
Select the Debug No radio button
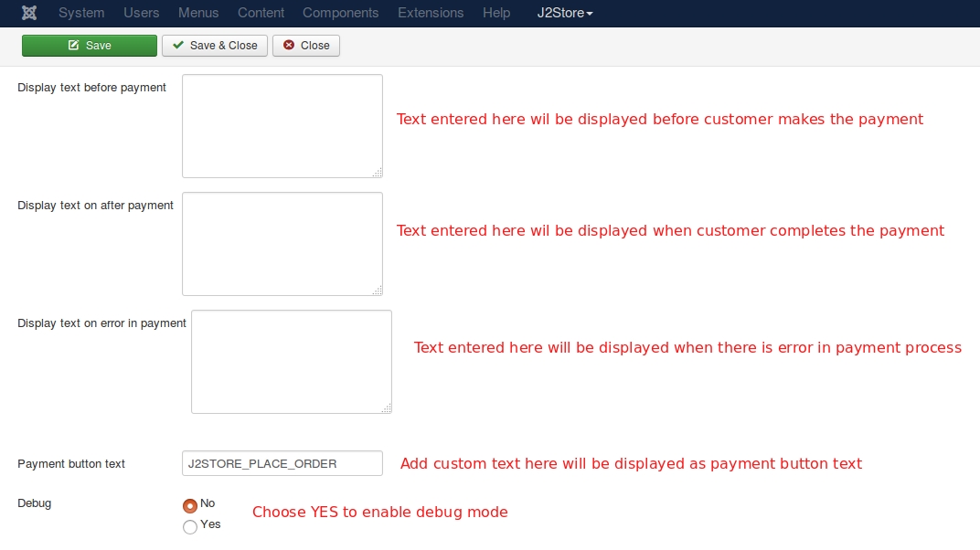tap(190, 505)
